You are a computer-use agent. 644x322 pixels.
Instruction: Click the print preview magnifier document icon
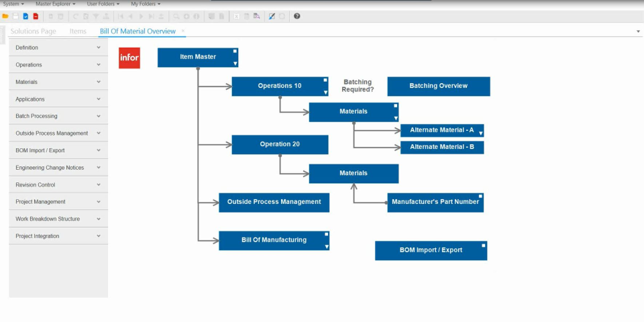pyautogui.click(x=257, y=16)
